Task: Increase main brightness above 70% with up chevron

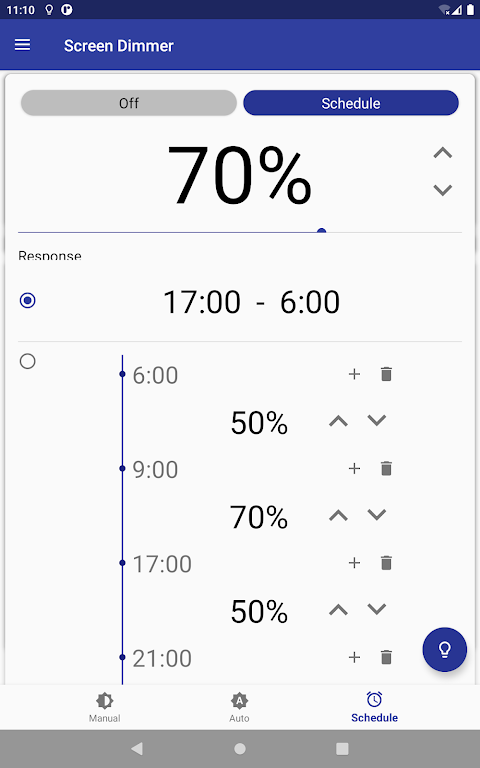Action: [x=443, y=153]
